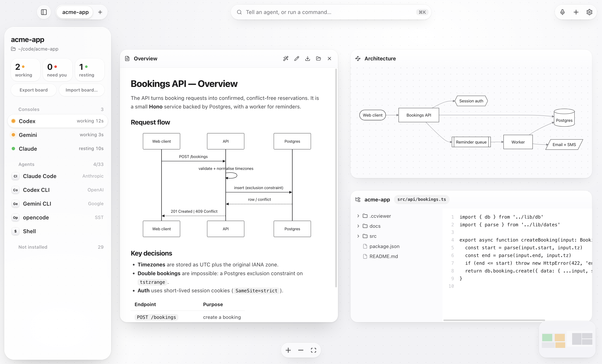This screenshot has height=364, width=602.
Task: Click the 'SameSite=strict' inline code
Action: [x=256, y=290]
